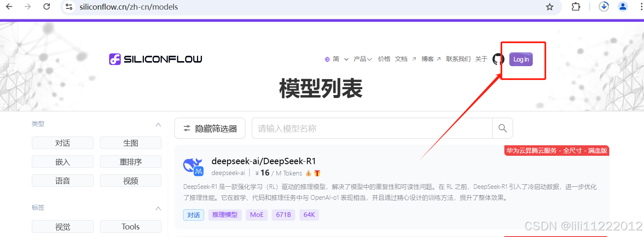Expand the 产品 menu

(363, 59)
